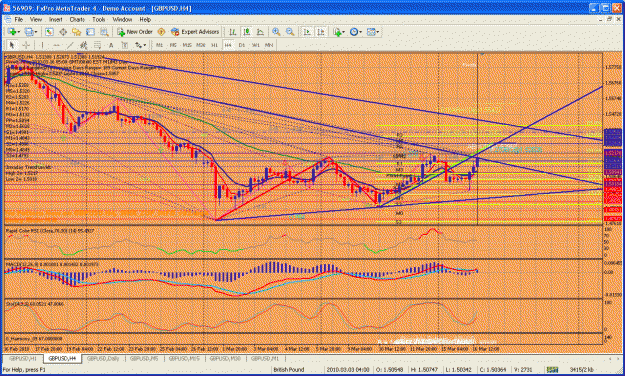Screen dimensions: 625x376
Task: Switch to M1 timeframe button
Action: (x=159, y=45)
